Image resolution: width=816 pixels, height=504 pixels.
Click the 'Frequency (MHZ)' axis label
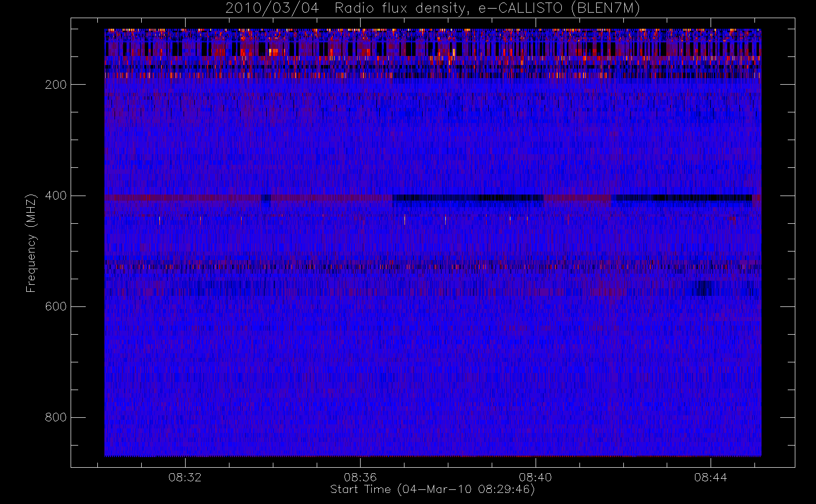[x=31, y=243]
